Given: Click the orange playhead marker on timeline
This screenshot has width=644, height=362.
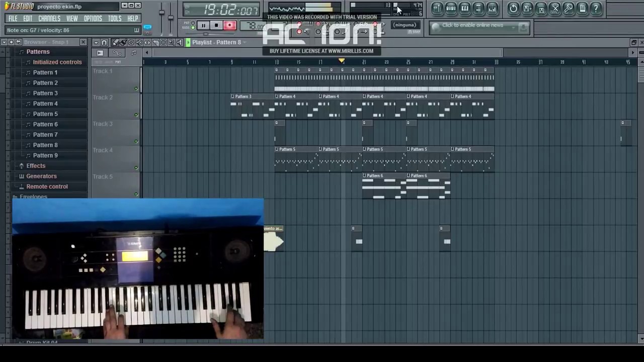Looking at the screenshot, I should tap(342, 61).
